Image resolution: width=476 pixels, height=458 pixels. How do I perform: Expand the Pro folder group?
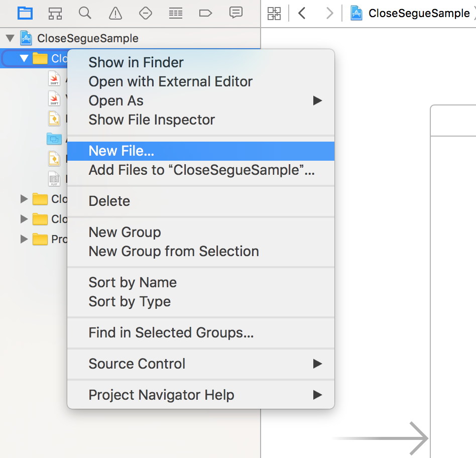click(x=24, y=239)
